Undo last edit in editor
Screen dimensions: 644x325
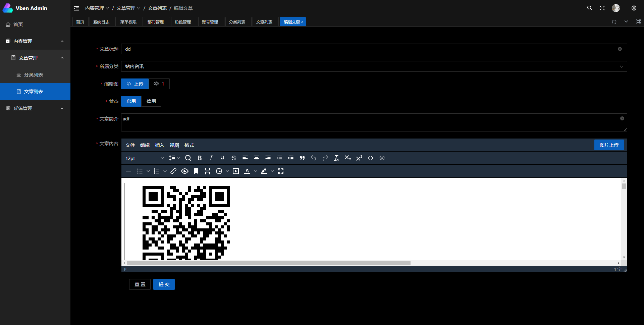coord(314,158)
